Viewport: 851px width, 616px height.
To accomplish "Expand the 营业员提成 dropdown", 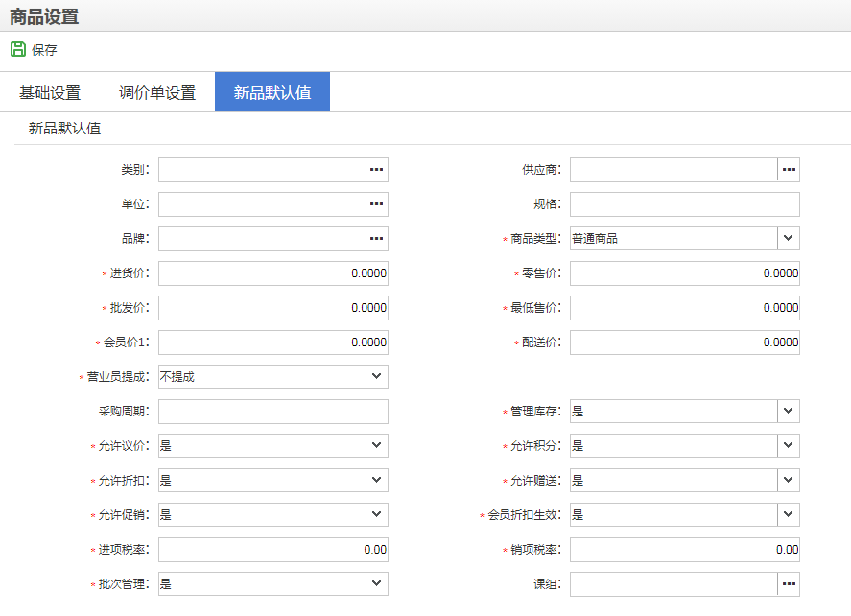I will [377, 377].
